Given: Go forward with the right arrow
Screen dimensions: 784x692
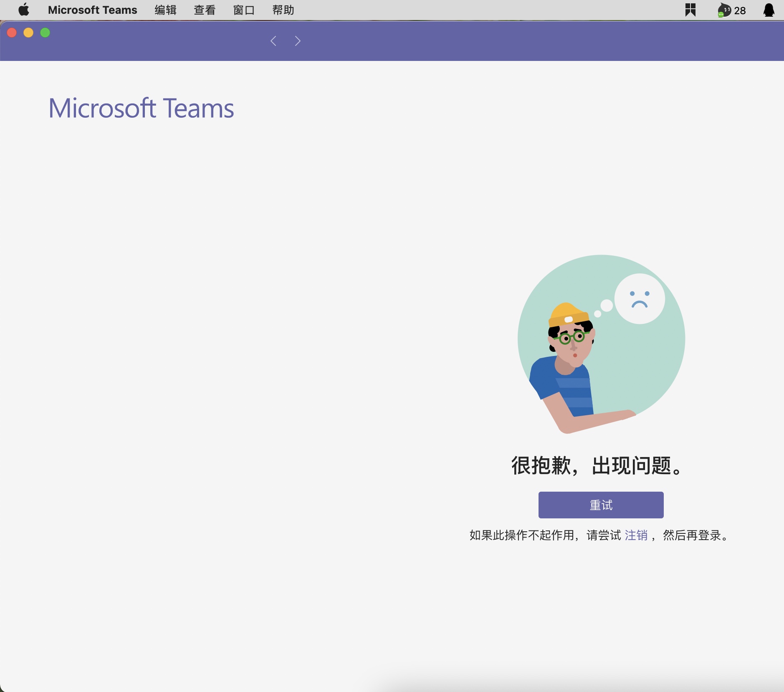Looking at the screenshot, I should (298, 41).
